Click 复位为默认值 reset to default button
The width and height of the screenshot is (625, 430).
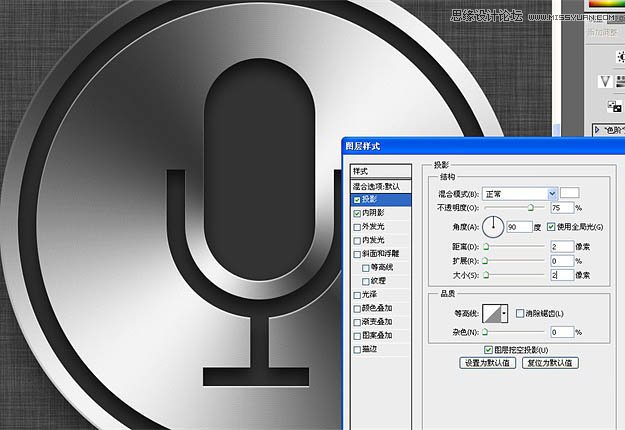pyautogui.click(x=550, y=363)
